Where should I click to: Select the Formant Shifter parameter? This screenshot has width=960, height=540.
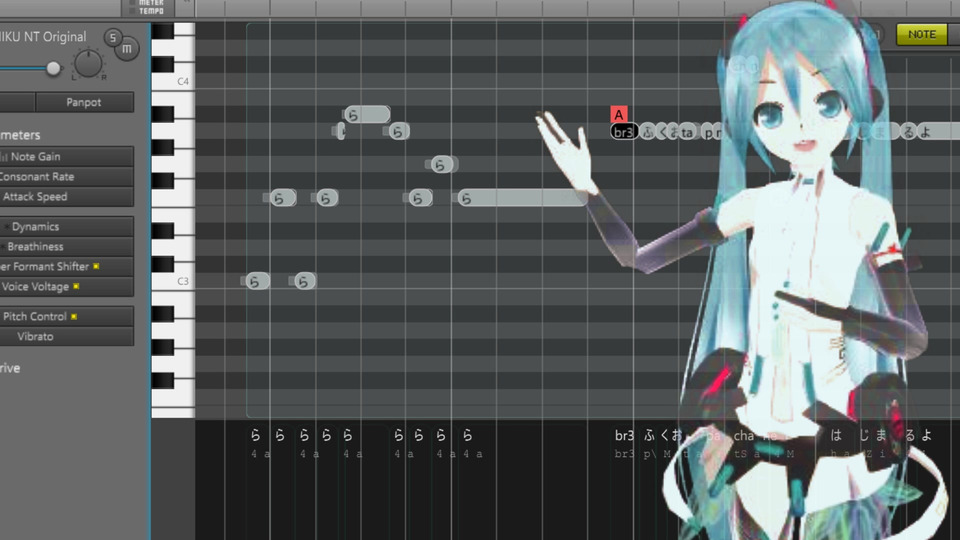tap(66, 267)
